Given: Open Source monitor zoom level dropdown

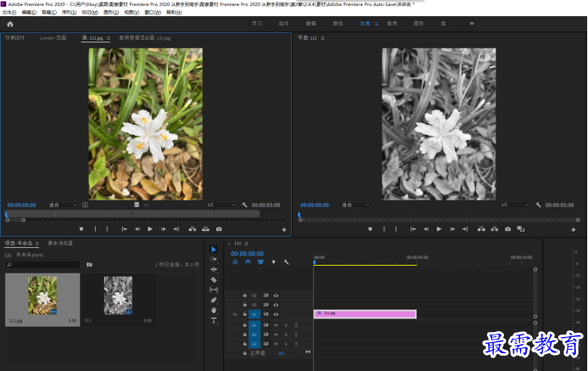Looking at the screenshot, I should click(x=62, y=205).
